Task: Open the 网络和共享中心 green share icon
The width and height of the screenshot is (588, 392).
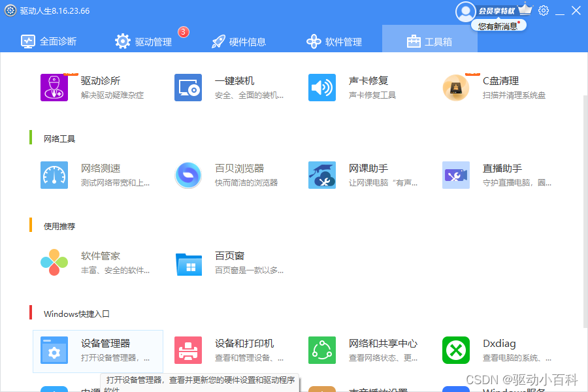Action: pyautogui.click(x=321, y=350)
